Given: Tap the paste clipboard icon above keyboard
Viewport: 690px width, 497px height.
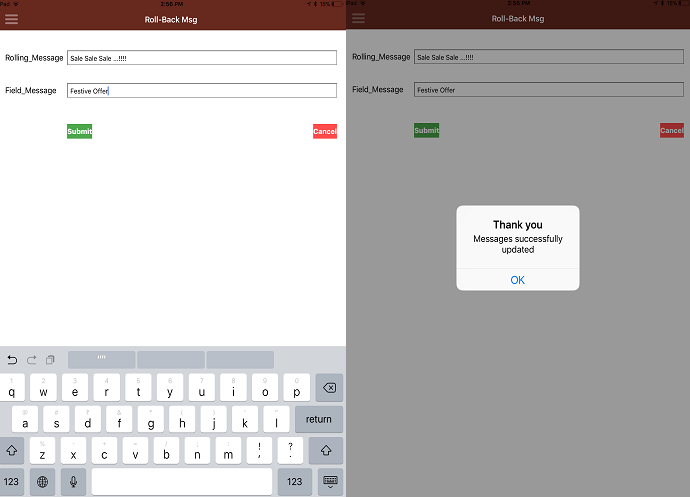Looking at the screenshot, I should [50, 359].
